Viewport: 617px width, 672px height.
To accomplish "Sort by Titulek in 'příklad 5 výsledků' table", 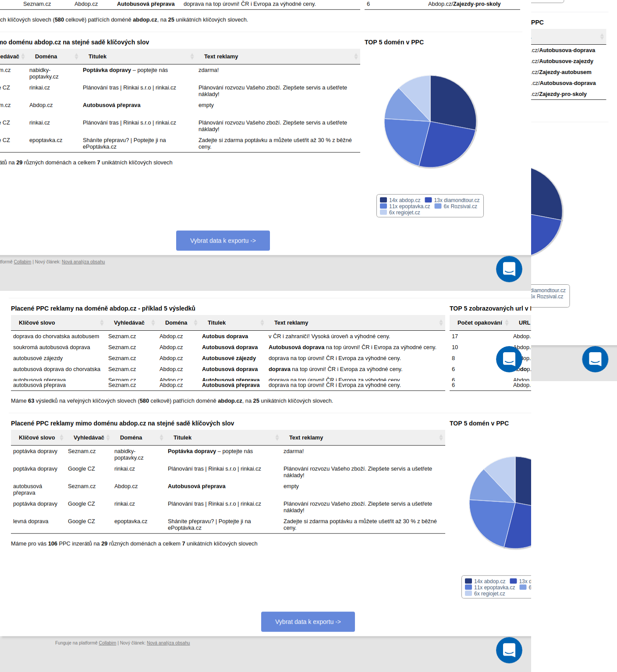I will tap(262, 323).
